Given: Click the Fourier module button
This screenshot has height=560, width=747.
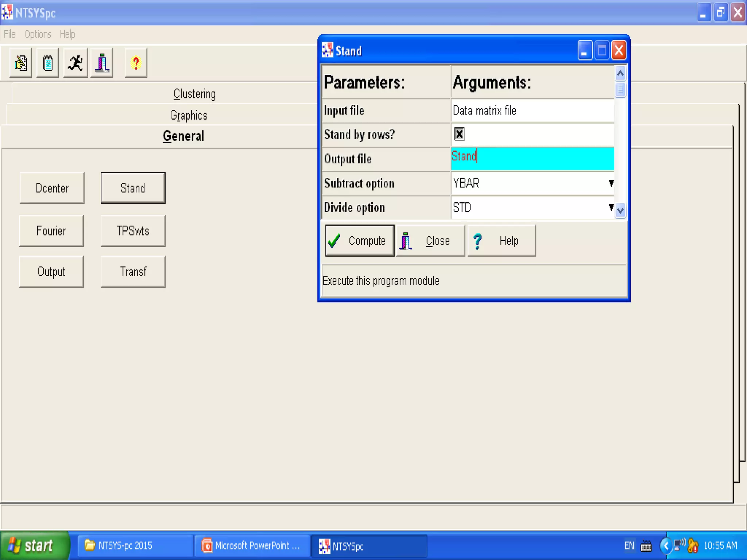Looking at the screenshot, I should click(x=51, y=231).
